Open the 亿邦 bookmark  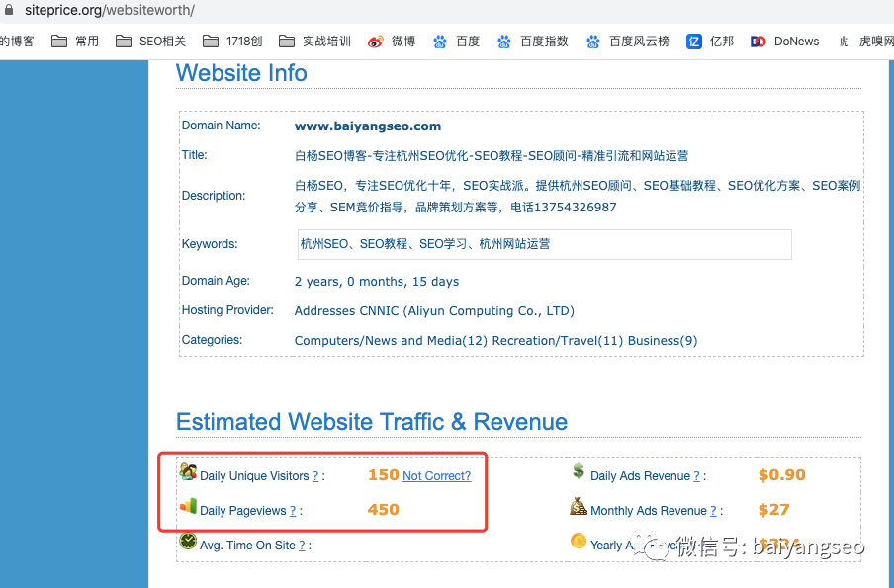click(710, 42)
